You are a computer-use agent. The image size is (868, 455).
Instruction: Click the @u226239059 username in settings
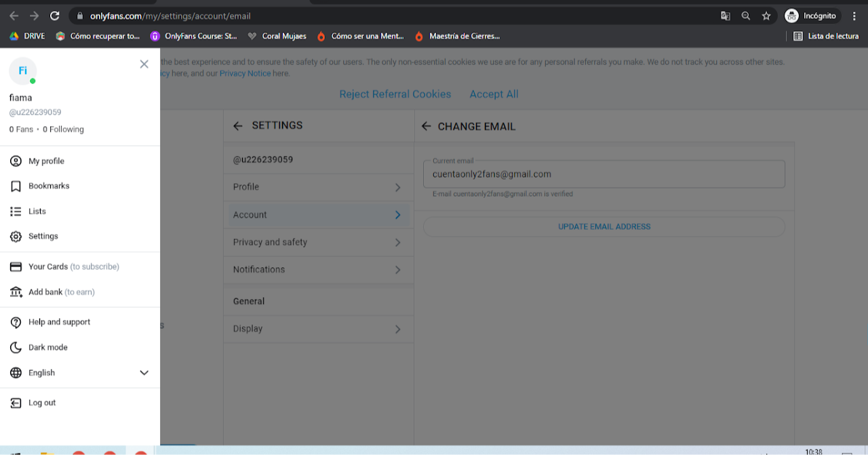(263, 160)
